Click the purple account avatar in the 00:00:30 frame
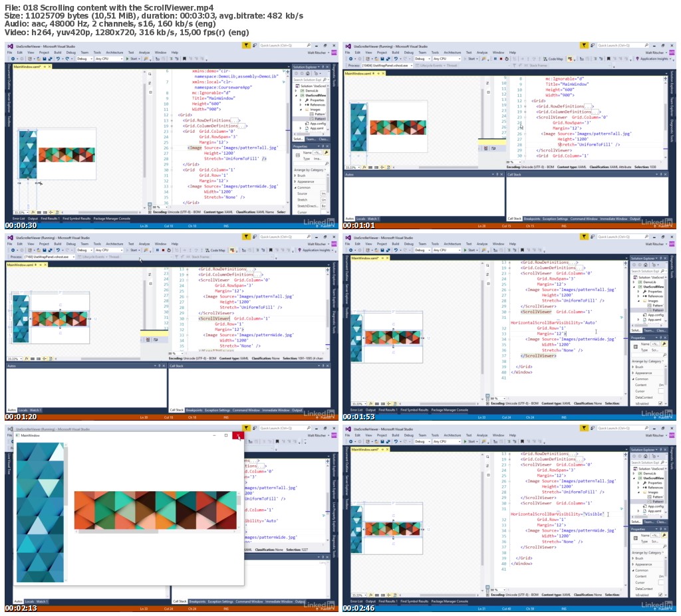Image resolution: width=681 pixels, height=616 pixels. pyautogui.click(x=334, y=52)
